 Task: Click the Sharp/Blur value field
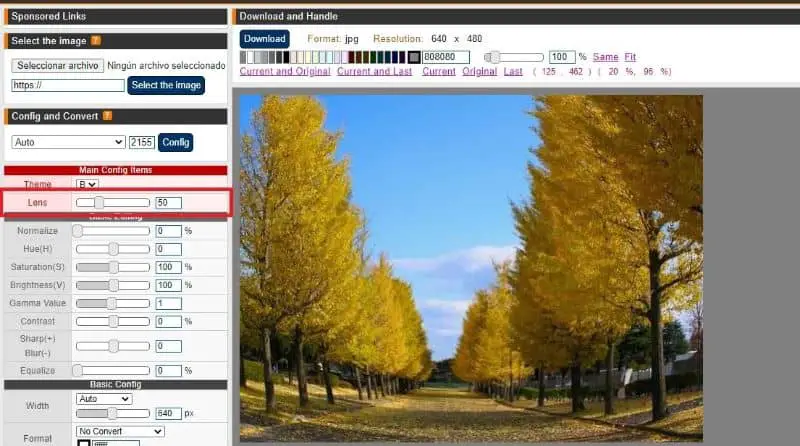pos(168,346)
